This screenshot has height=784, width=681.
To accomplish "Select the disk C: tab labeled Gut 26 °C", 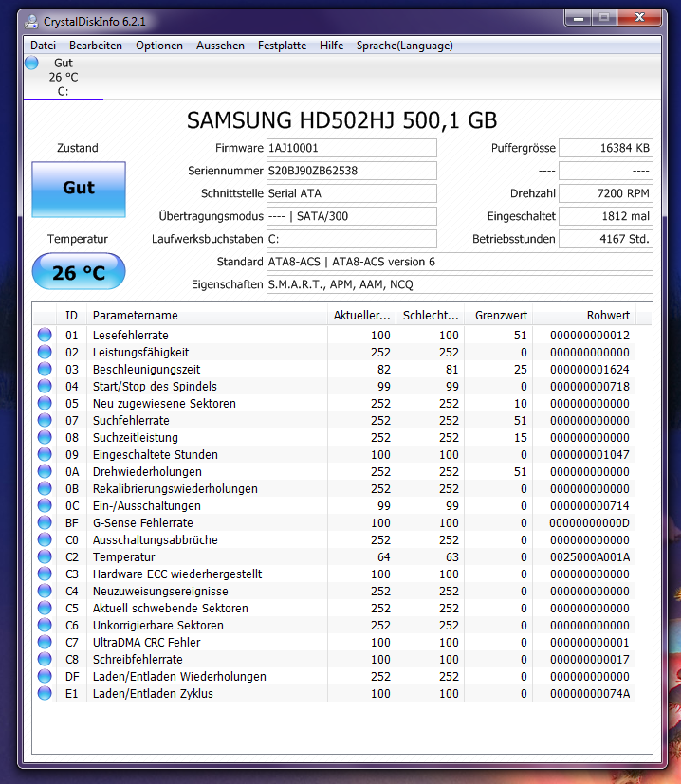I will [x=64, y=77].
